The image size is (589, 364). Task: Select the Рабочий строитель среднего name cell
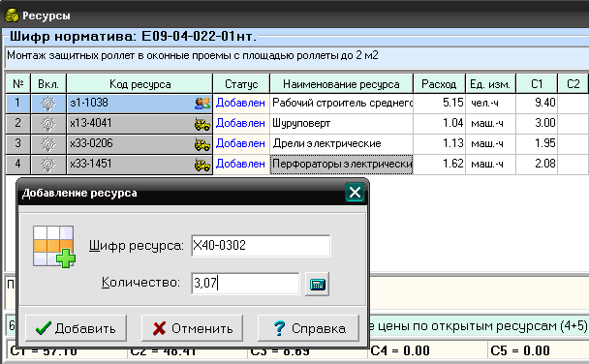point(341,104)
